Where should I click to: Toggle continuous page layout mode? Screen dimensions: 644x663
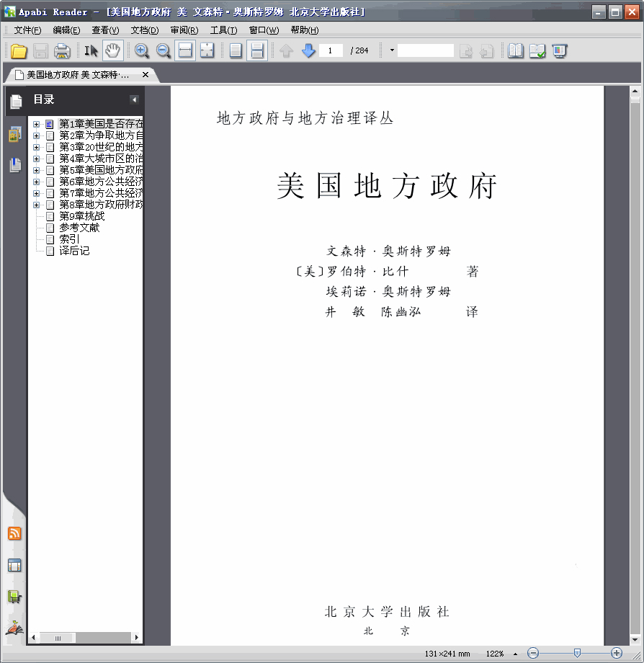tap(257, 50)
